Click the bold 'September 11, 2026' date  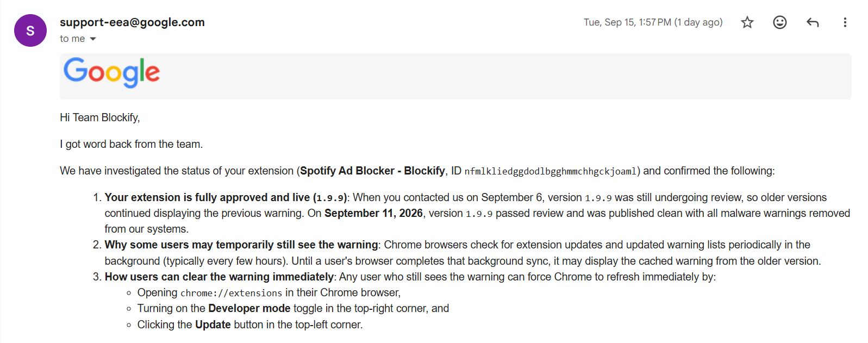[373, 214]
